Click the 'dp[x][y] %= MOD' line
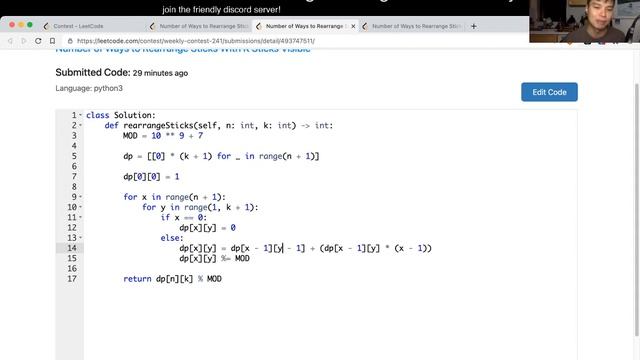The image size is (640, 360). (214, 258)
